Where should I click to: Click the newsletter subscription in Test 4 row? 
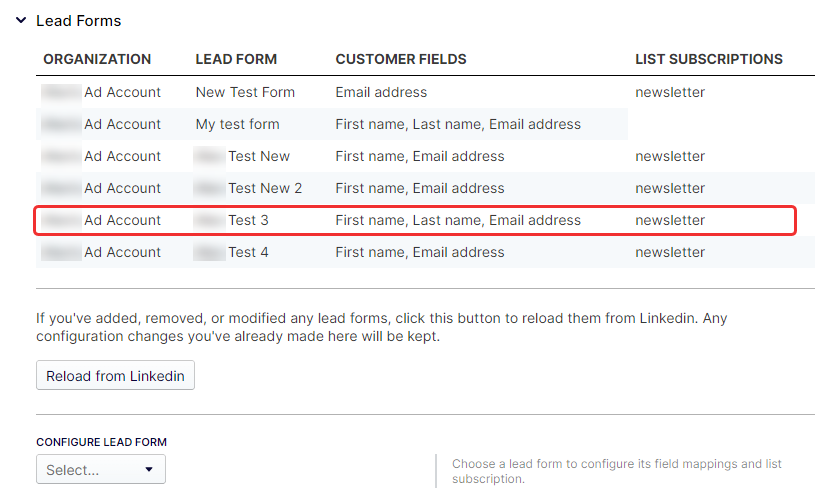[x=670, y=252]
